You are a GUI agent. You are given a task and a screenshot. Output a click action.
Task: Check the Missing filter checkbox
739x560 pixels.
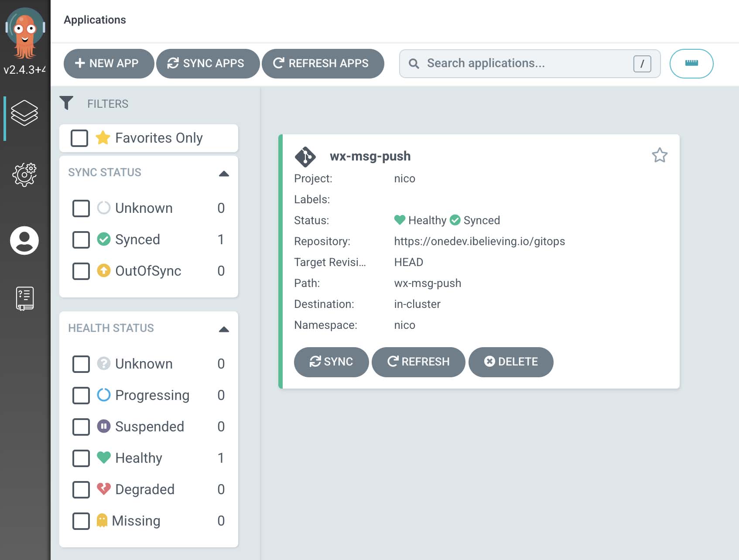pyautogui.click(x=81, y=521)
